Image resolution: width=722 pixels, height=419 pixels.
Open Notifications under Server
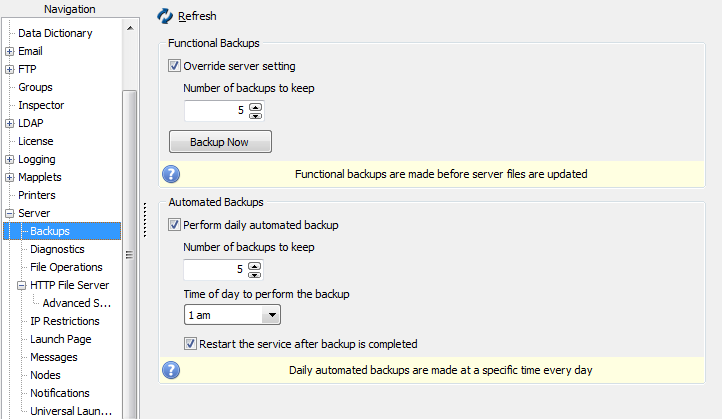[60, 393]
